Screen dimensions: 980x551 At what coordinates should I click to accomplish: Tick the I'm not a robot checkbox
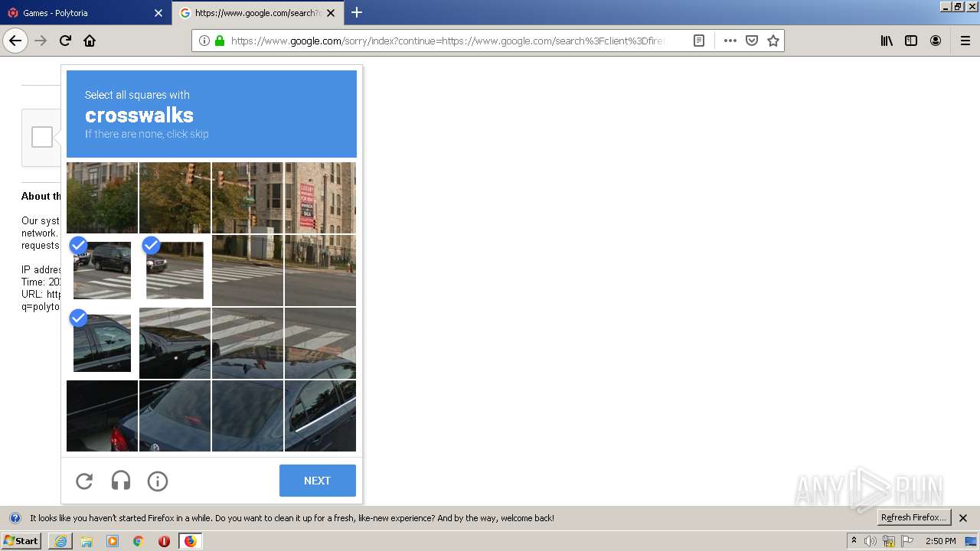point(42,137)
